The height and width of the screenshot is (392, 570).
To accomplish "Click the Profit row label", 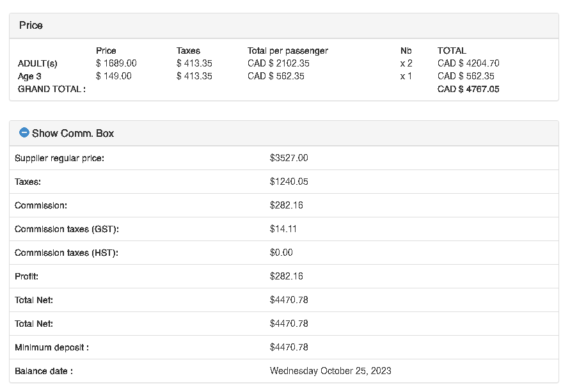I will (26, 276).
